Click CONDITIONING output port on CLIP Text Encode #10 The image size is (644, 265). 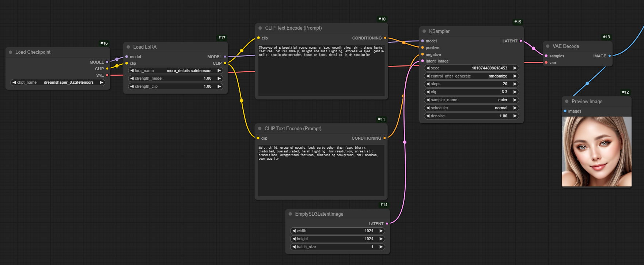click(x=385, y=38)
